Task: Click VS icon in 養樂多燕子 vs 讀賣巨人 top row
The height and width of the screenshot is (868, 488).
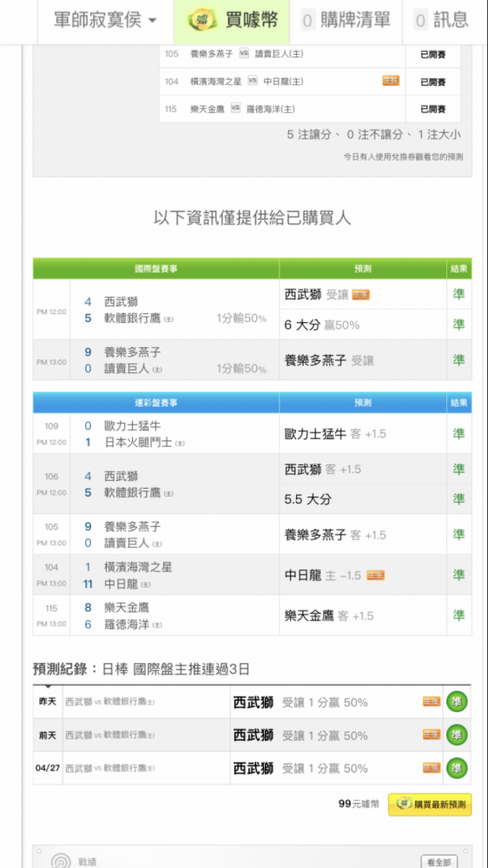Action: (x=244, y=54)
